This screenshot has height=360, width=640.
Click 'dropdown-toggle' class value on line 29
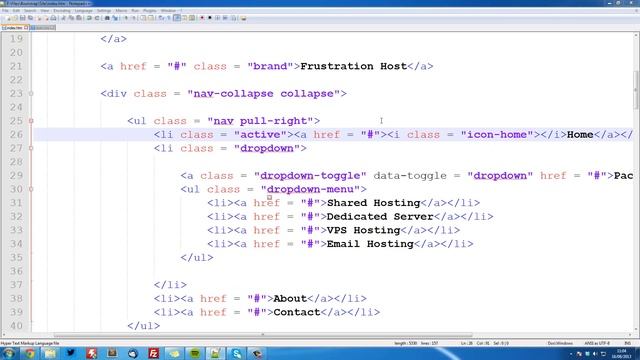coord(310,176)
